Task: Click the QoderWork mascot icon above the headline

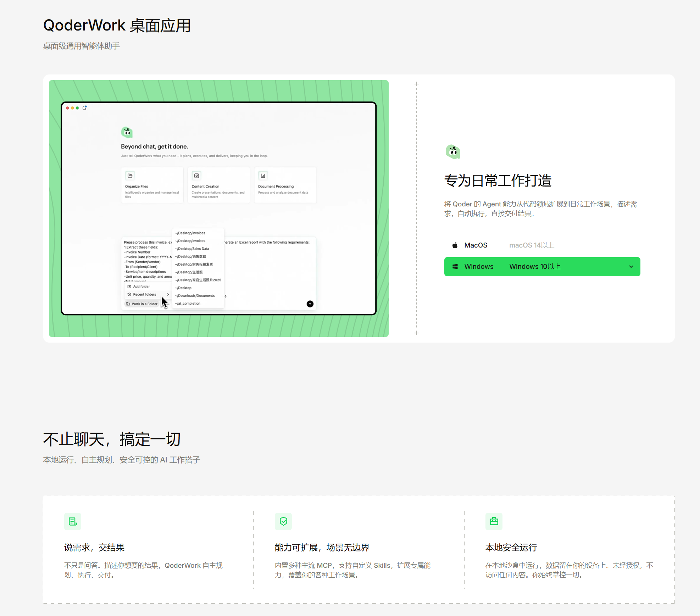Action: pyautogui.click(x=452, y=152)
